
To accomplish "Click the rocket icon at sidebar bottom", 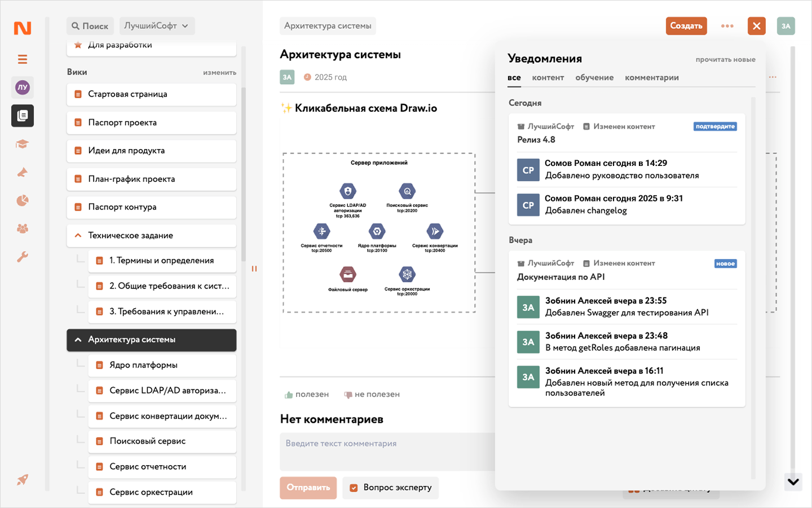I will (23, 480).
